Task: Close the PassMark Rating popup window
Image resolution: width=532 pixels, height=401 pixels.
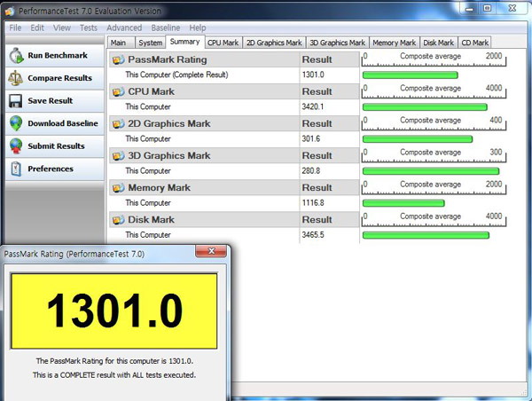Action: (x=211, y=251)
